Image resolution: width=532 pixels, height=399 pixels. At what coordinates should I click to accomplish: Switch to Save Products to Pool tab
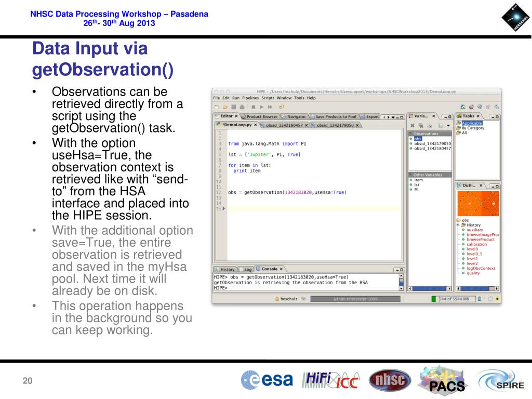tap(334, 116)
